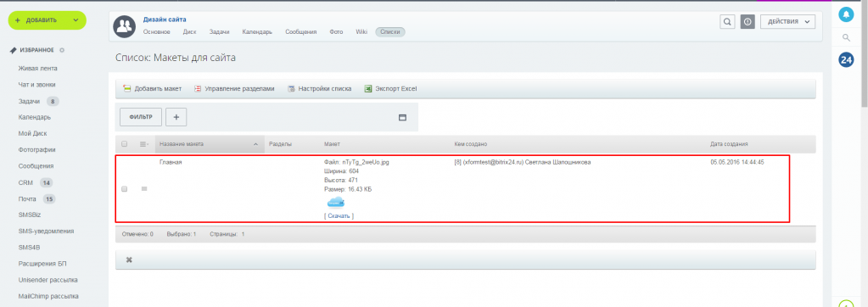Viewport: 868px width, 307px height.
Task: Click the Скачать download link
Action: click(339, 215)
